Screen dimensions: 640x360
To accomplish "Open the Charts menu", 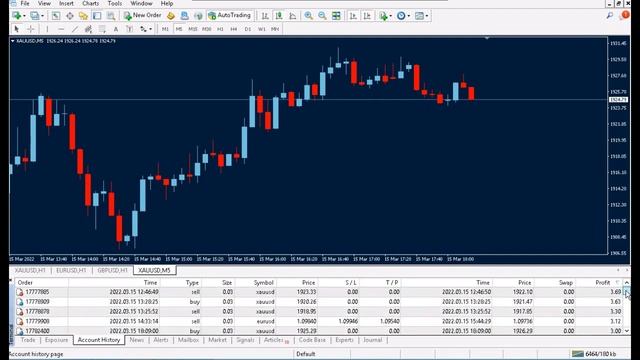I will (x=91, y=3).
